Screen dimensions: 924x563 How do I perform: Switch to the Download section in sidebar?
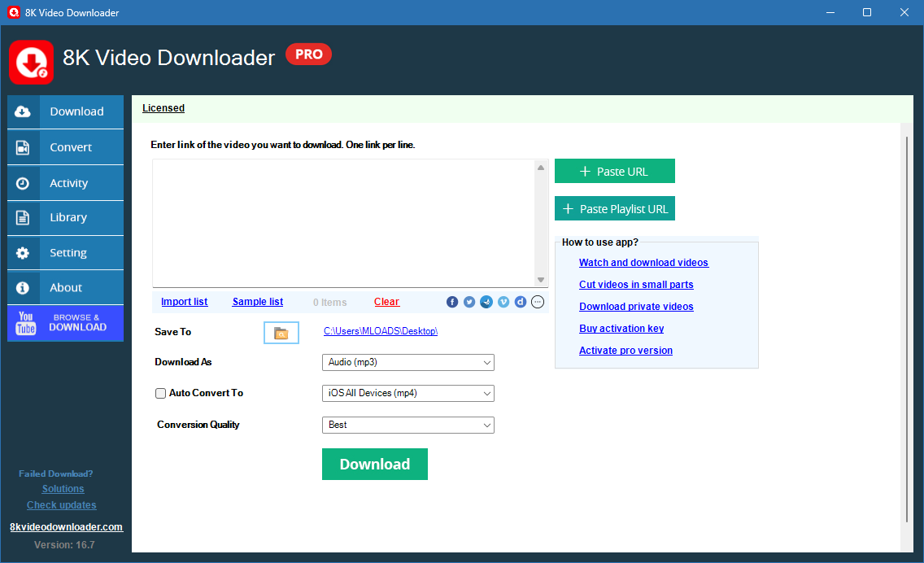[x=65, y=111]
